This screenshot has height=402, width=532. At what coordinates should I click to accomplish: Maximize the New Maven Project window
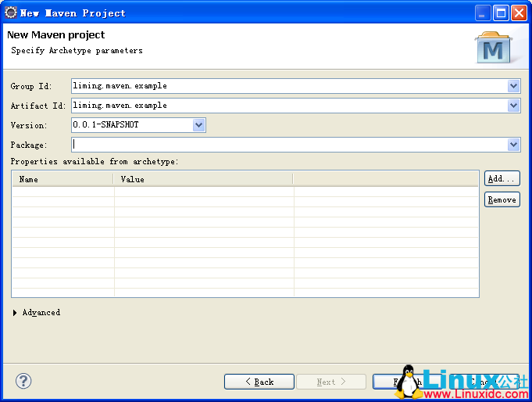tap(501, 13)
